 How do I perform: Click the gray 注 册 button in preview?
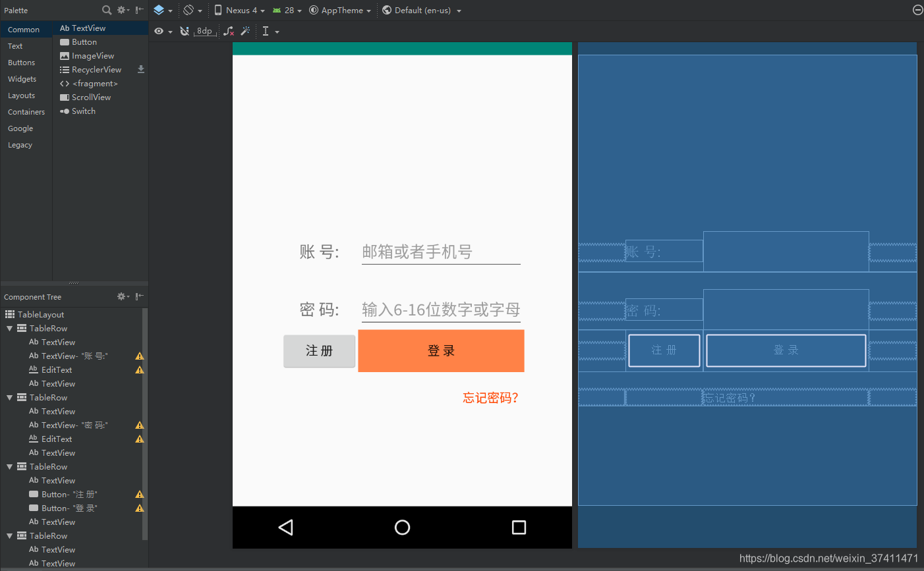tap(320, 351)
